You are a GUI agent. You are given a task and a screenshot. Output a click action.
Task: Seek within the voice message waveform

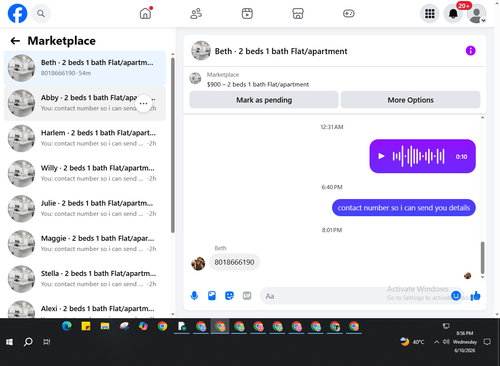click(418, 156)
